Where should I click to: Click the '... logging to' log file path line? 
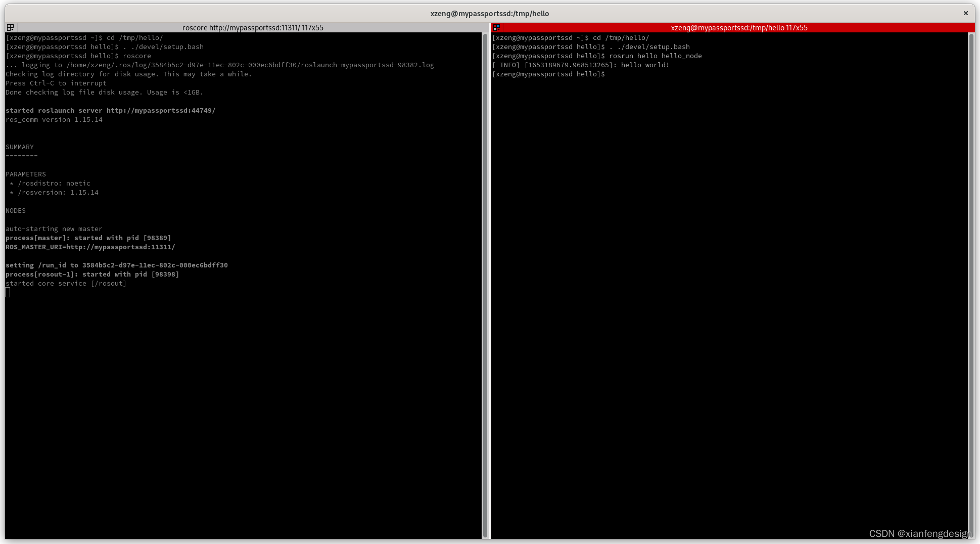[220, 65]
